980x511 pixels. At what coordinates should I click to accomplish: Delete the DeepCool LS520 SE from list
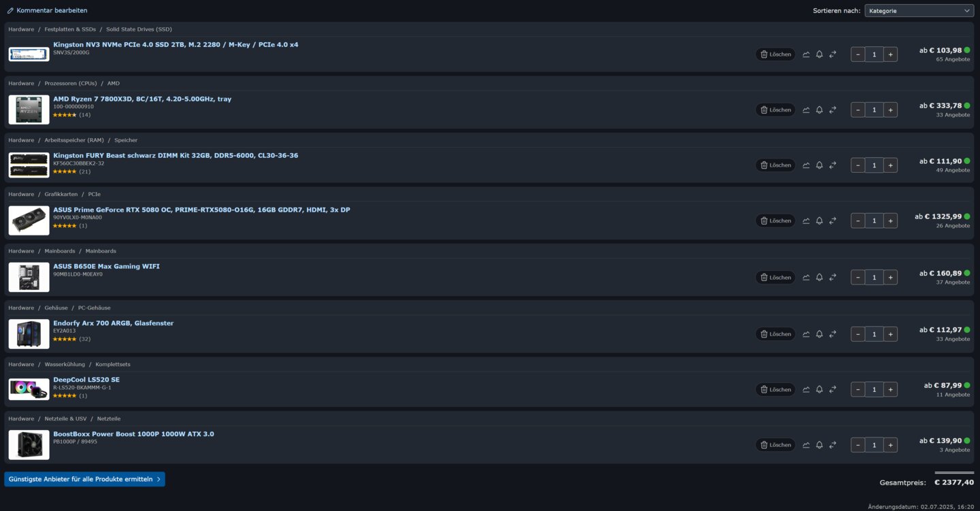(775, 390)
